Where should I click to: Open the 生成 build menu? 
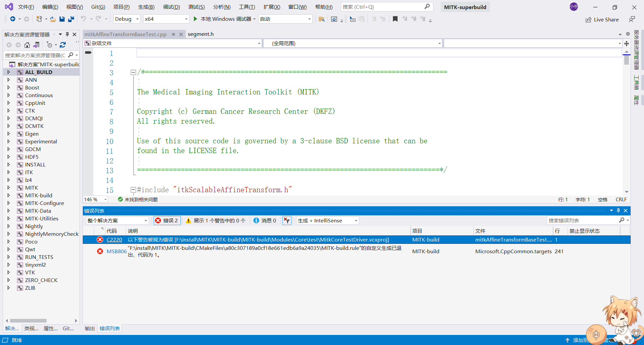(146, 7)
